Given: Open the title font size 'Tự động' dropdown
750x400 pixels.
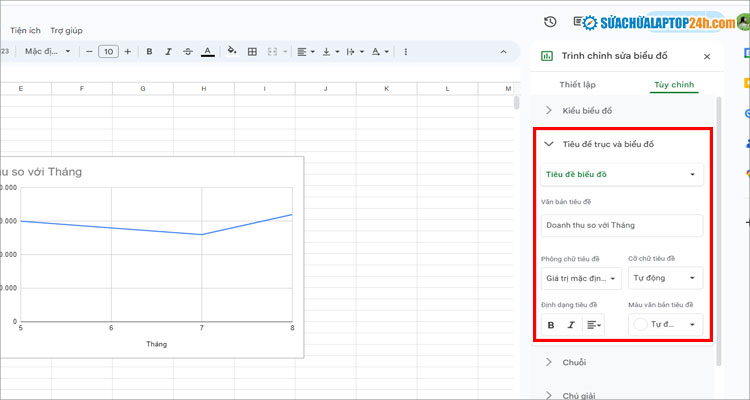Looking at the screenshot, I should coord(665,278).
